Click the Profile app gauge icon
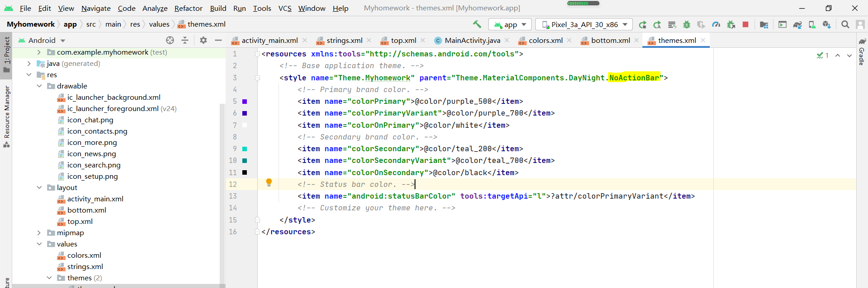 point(716,24)
